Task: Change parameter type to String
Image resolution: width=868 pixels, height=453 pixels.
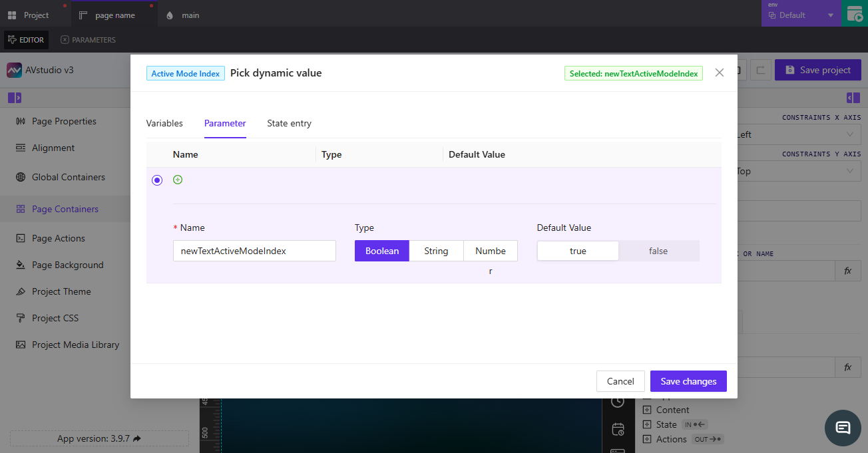Action: click(x=436, y=251)
